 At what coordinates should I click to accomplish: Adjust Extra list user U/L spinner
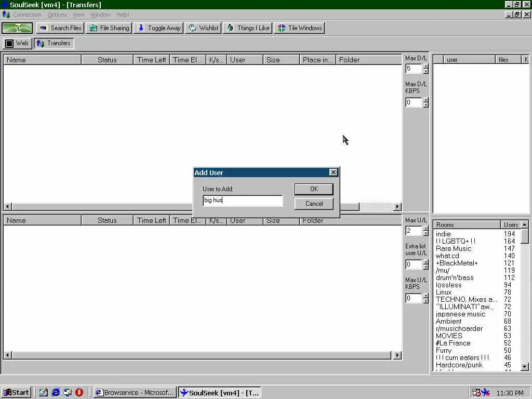point(425,264)
